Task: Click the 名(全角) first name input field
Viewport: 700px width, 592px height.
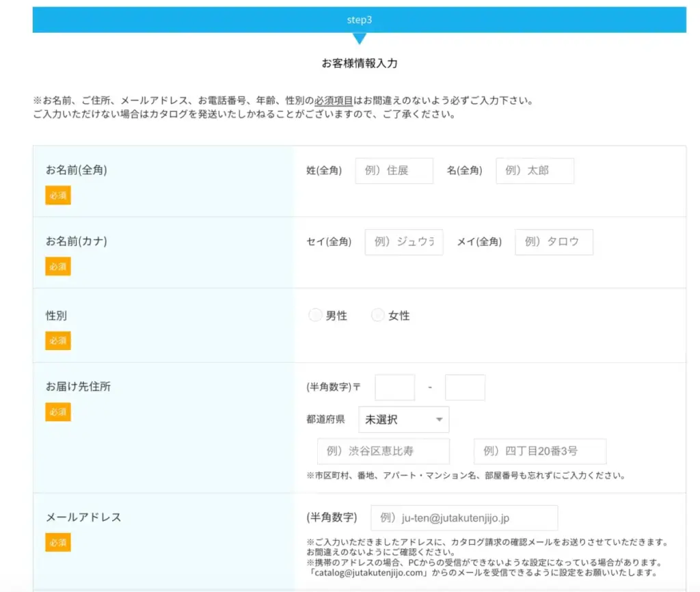Action: [x=535, y=170]
